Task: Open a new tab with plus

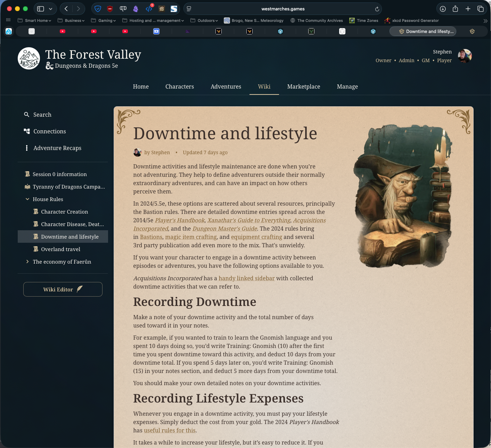Action: click(x=468, y=9)
